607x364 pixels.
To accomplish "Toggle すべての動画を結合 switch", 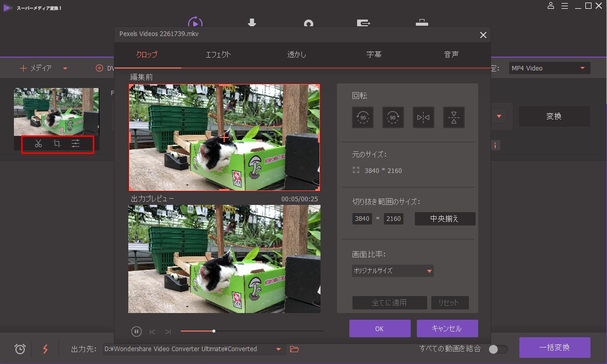I will (498, 349).
